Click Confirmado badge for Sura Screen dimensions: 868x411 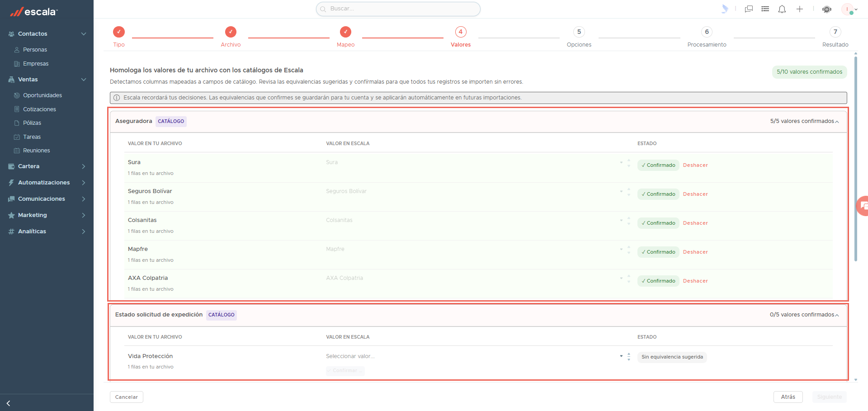658,165
